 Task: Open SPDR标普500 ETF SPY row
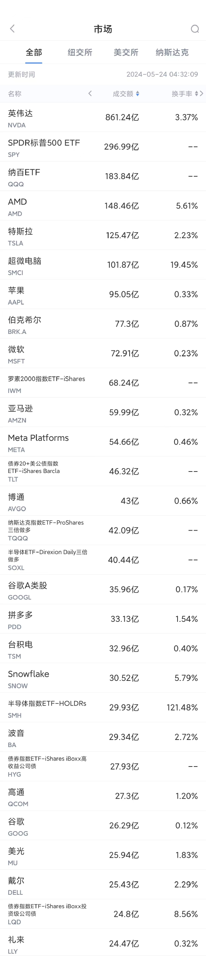click(x=103, y=147)
